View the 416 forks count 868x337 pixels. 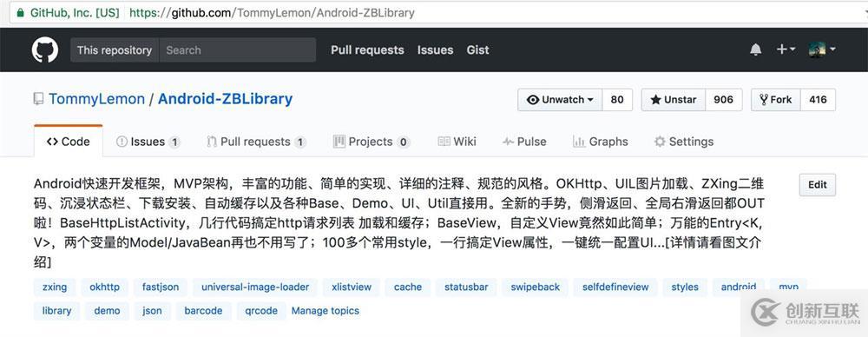coord(819,100)
